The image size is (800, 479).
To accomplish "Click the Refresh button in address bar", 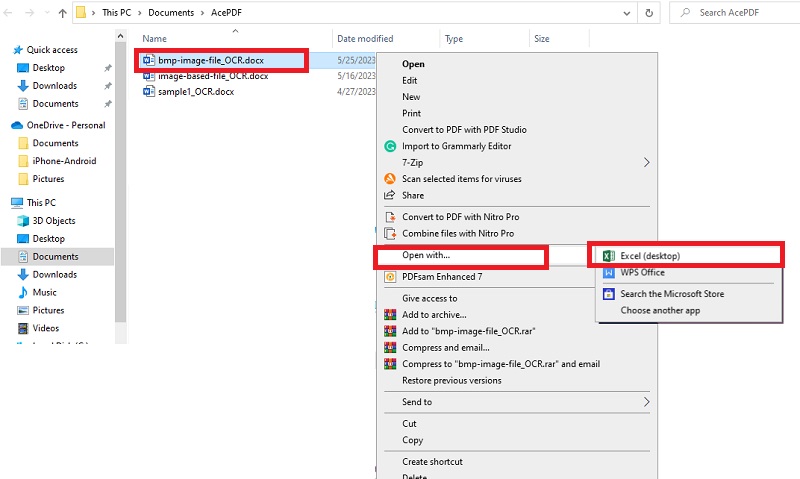I will click(x=649, y=13).
